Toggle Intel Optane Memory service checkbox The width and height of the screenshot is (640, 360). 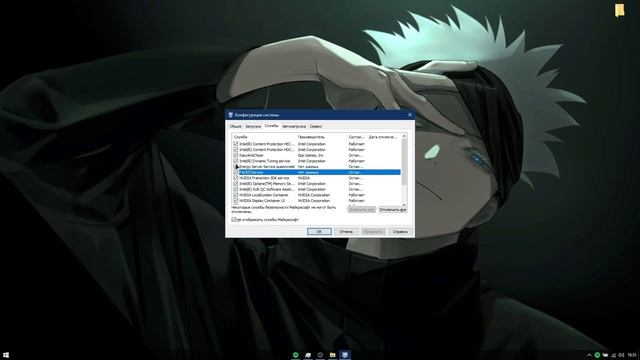pos(236,184)
